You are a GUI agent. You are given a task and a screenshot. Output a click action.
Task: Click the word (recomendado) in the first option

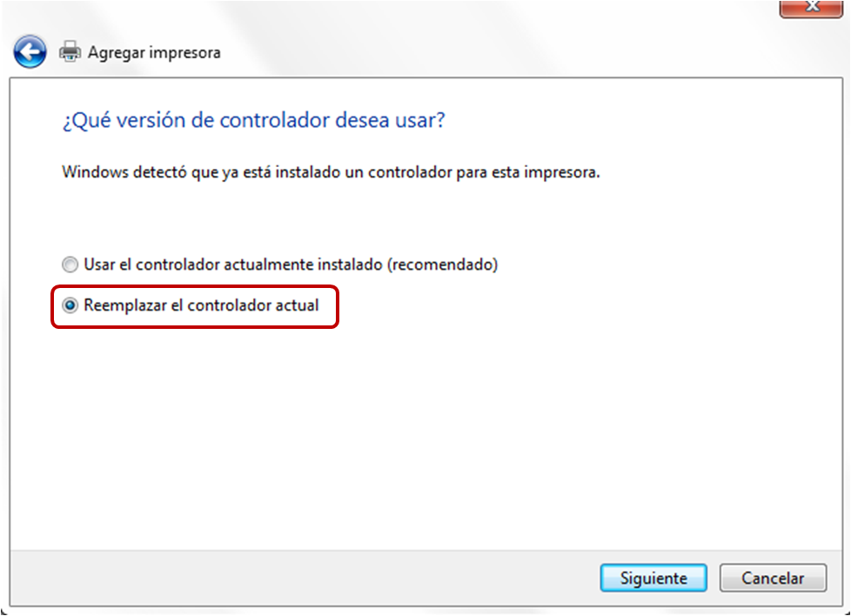click(442, 264)
